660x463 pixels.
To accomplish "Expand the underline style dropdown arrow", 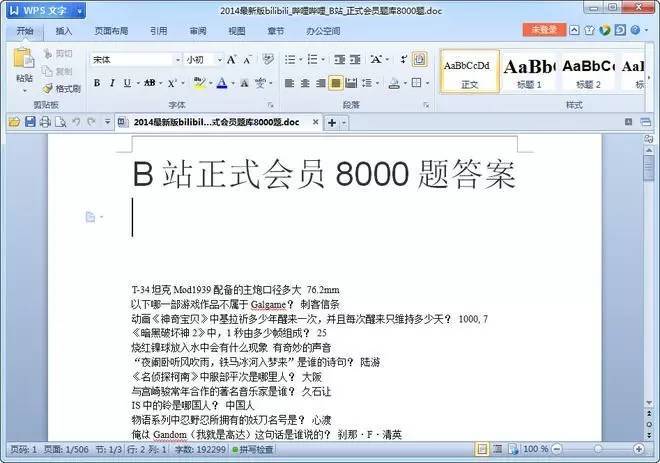I will point(138,83).
